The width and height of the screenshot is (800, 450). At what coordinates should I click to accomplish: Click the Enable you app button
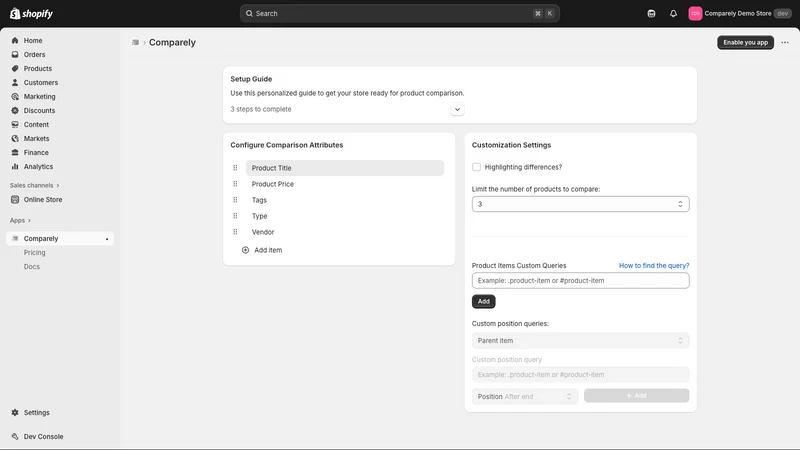pyautogui.click(x=745, y=42)
